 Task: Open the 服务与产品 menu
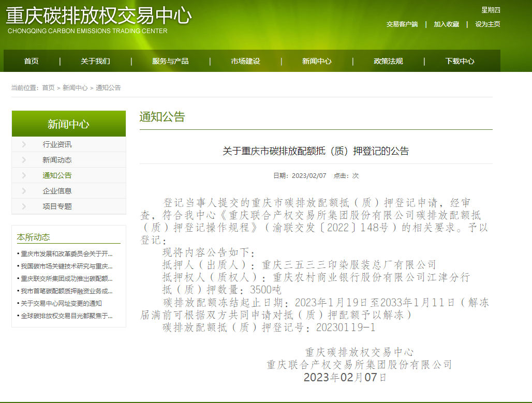(170, 61)
